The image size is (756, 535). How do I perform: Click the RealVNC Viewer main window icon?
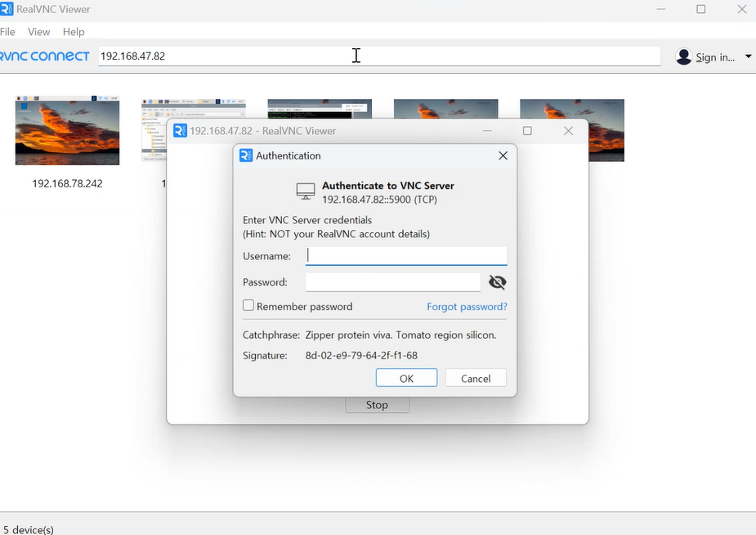coord(7,9)
